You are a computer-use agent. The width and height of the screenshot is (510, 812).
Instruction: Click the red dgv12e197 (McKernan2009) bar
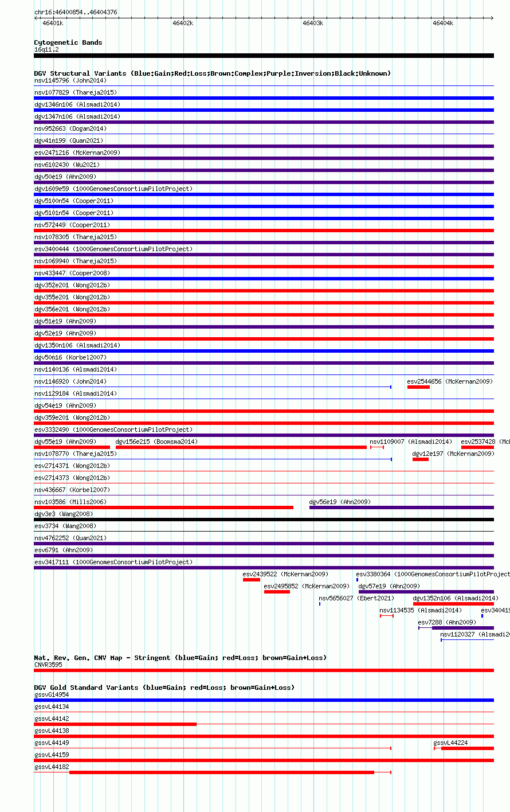(x=421, y=459)
